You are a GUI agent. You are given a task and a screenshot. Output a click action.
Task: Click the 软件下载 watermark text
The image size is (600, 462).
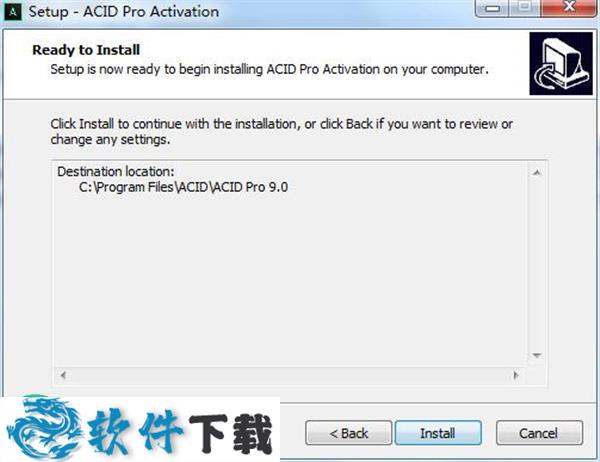(179, 433)
